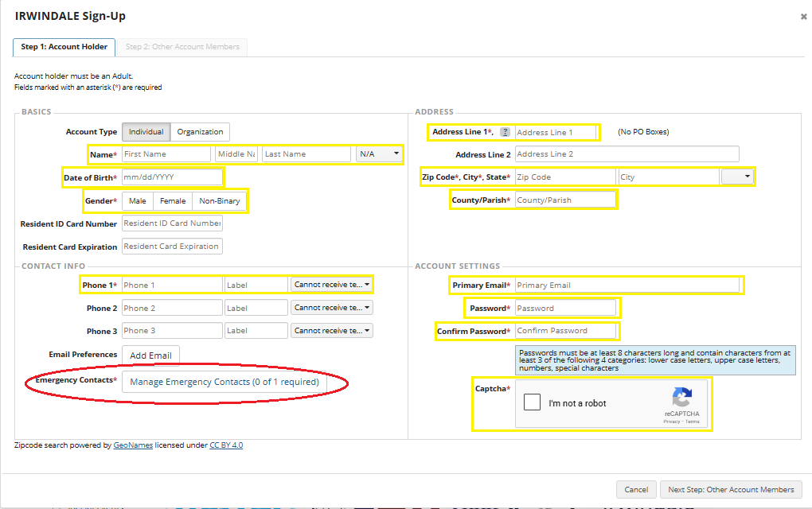Screen dimensions: 812x509
Task: Click the reCAPTCHA logo icon
Action: (x=681, y=398)
